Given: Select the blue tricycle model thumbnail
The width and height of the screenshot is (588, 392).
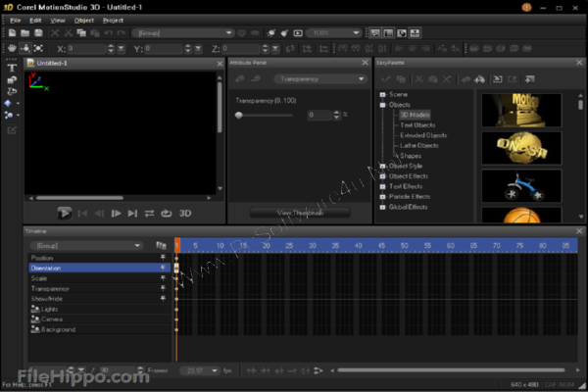Looking at the screenshot, I should click(521, 185).
